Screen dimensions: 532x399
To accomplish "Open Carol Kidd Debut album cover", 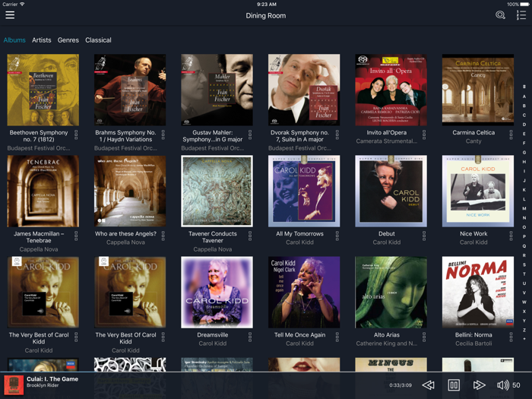I will [x=391, y=191].
